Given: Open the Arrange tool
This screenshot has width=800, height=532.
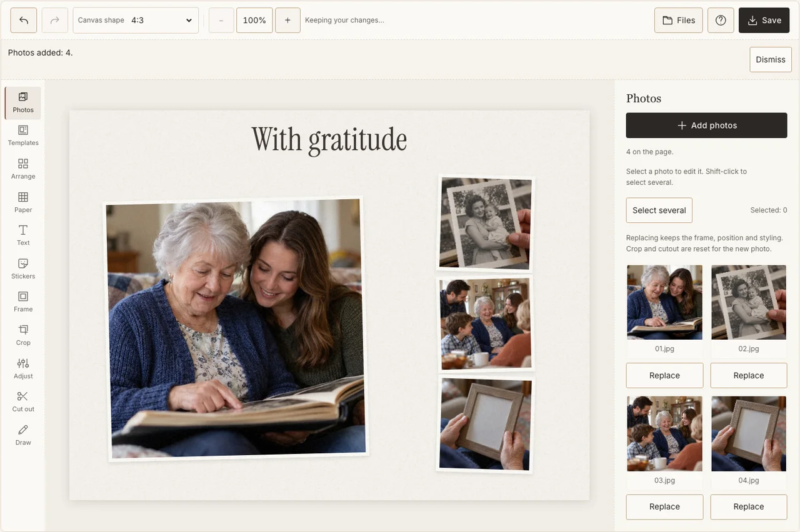Looking at the screenshot, I should tap(23, 169).
